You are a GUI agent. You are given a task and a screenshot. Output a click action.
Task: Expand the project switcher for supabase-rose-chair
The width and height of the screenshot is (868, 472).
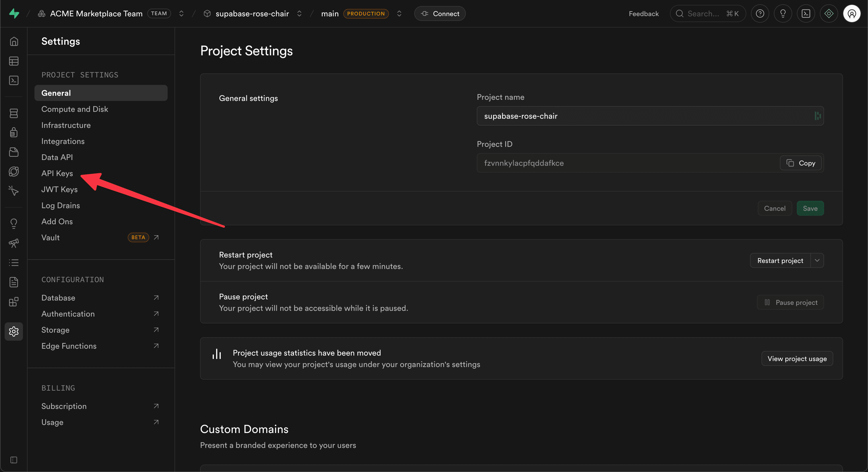(x=299, y=13)
